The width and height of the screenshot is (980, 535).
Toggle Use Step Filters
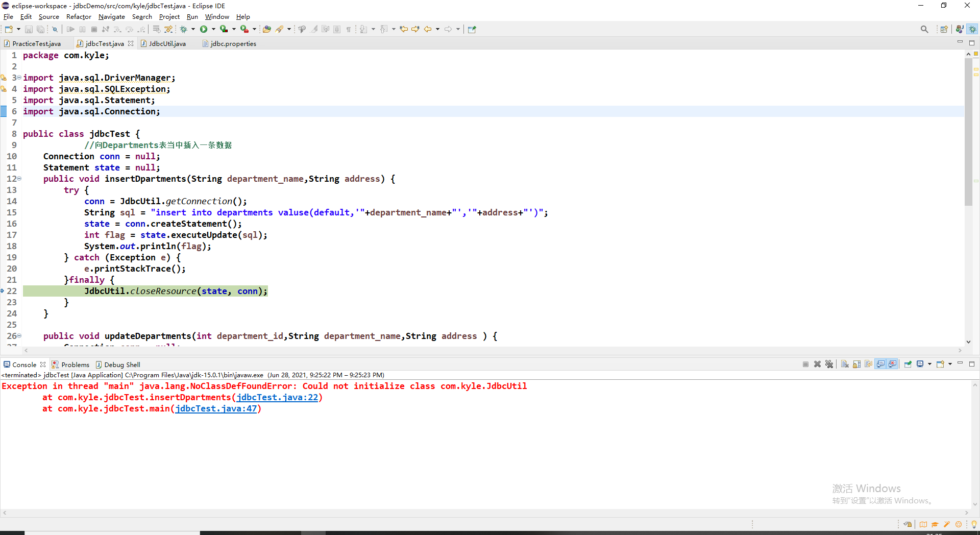point(168,29)
